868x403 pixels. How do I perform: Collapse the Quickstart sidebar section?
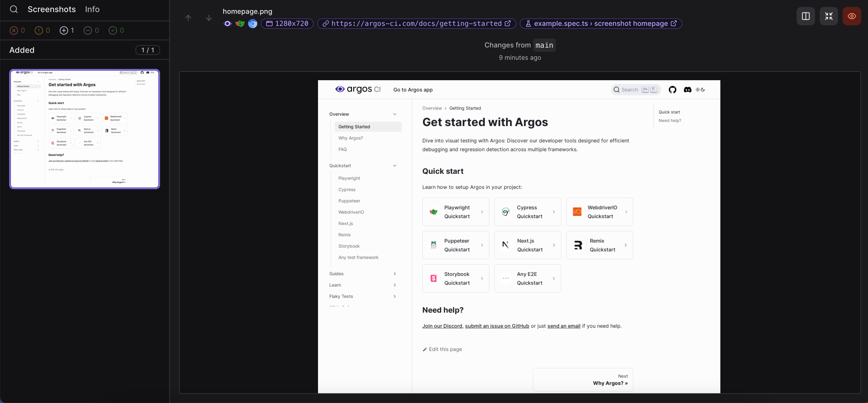click(395, 166)
